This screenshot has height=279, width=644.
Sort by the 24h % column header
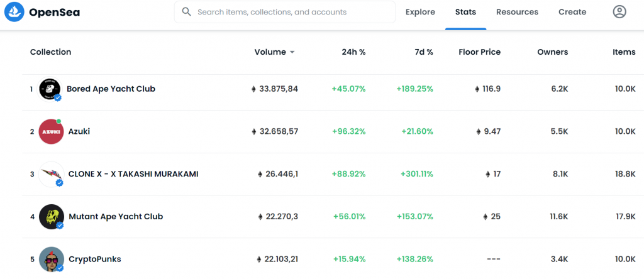tap(353, 52)
